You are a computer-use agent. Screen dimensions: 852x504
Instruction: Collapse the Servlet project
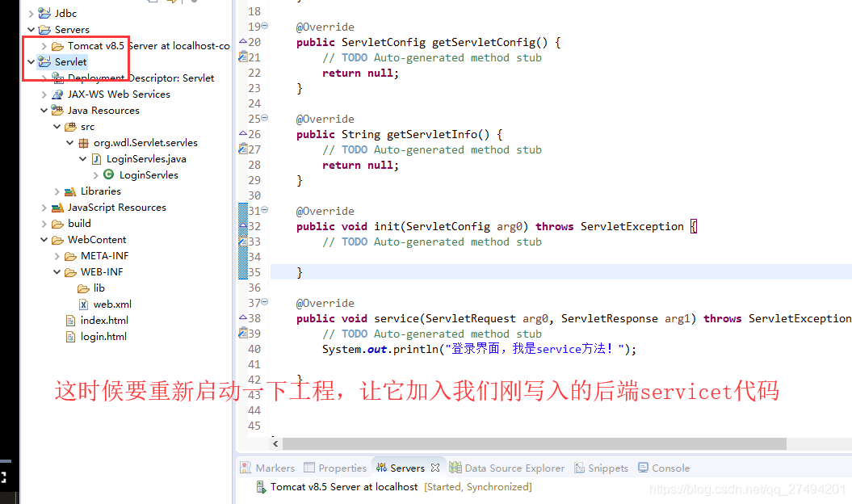pos(31,62)
